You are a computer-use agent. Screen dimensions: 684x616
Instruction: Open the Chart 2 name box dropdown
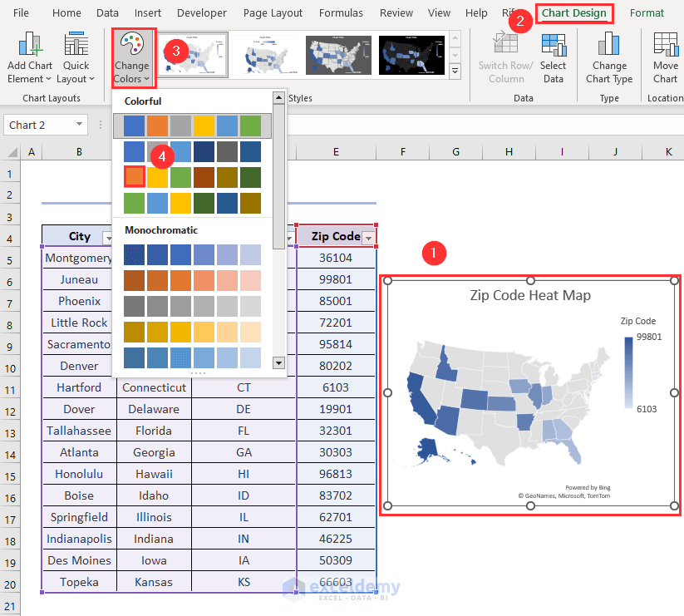pos(81,125)
